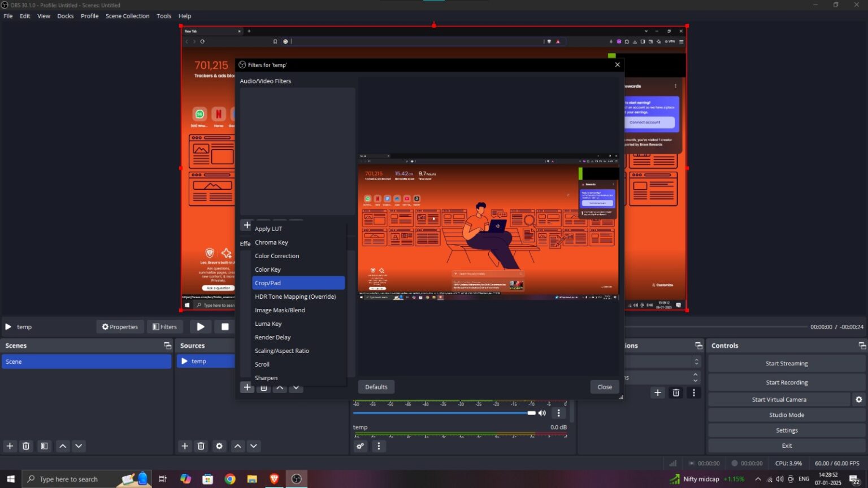Add a new scene using the plus icon

9,446
